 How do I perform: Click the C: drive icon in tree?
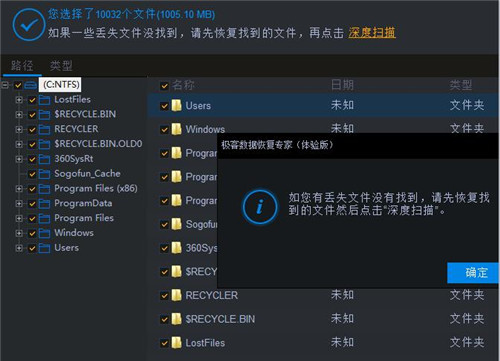30,85
